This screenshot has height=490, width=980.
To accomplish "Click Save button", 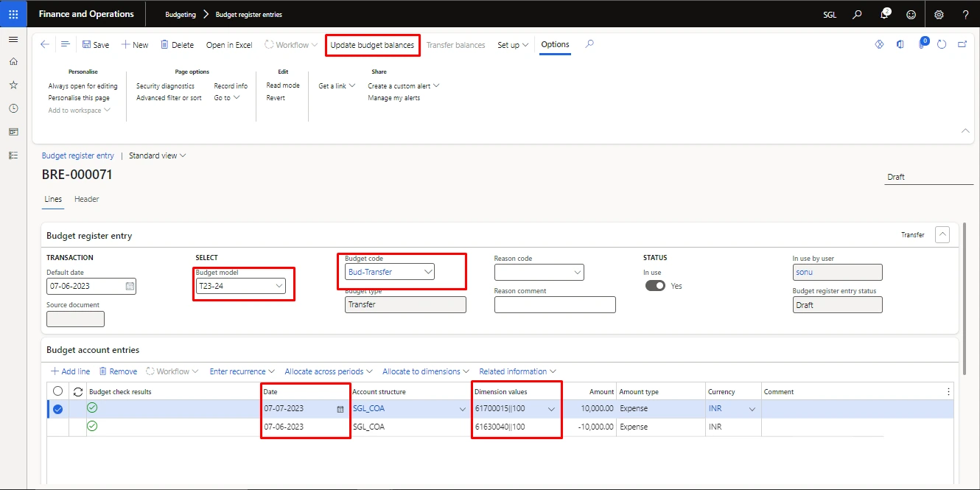I will tap(96, 45).
